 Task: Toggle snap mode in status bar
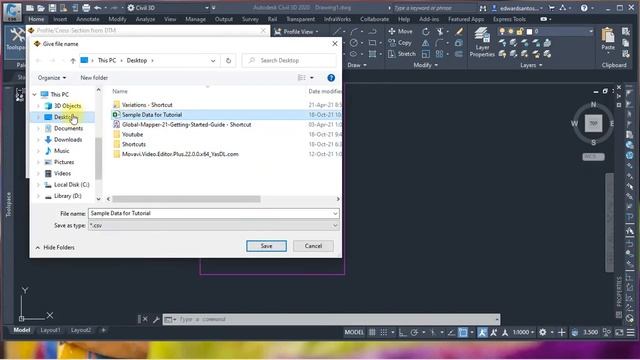[384, 332]
